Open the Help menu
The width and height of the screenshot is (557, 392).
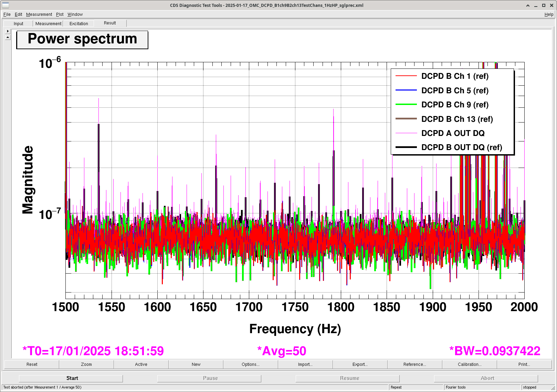(549, 14)
